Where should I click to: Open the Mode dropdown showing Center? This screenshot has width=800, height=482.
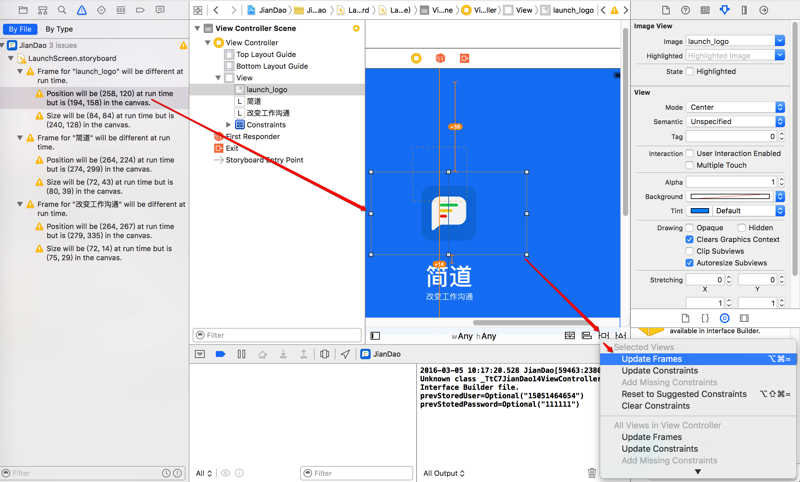pyautogui.click(x=735, y=107)
